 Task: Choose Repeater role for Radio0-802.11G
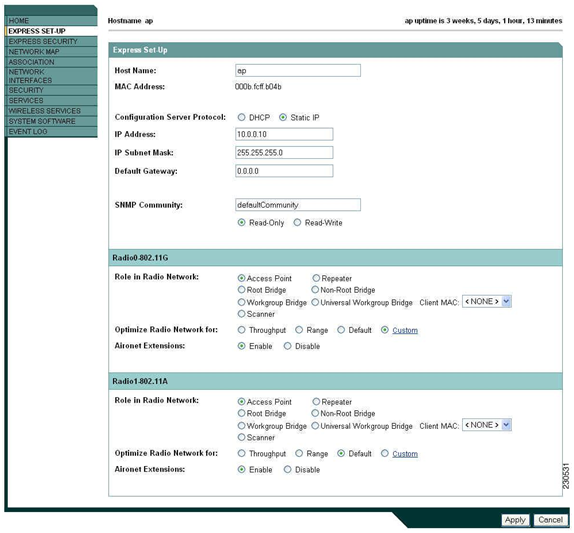(x=316, y=278)
